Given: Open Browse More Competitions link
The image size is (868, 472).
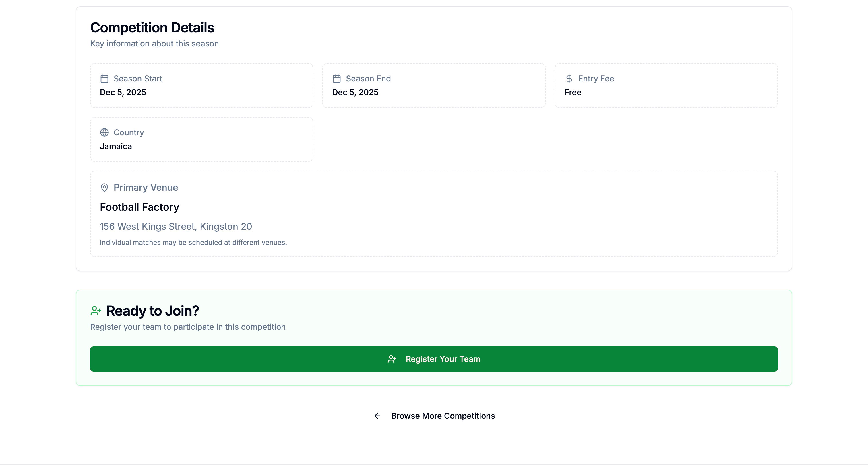Looking at the screenshot, I should [x=443, y=416].
